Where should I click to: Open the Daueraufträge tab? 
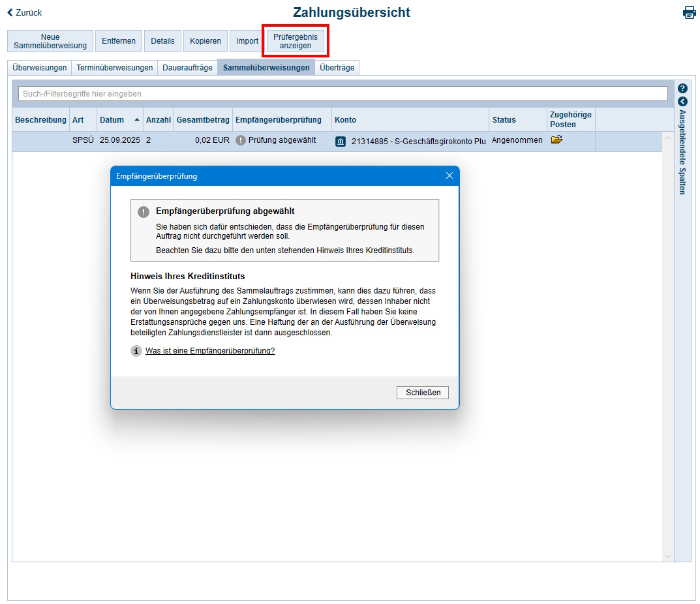click(x=187, y=68)
